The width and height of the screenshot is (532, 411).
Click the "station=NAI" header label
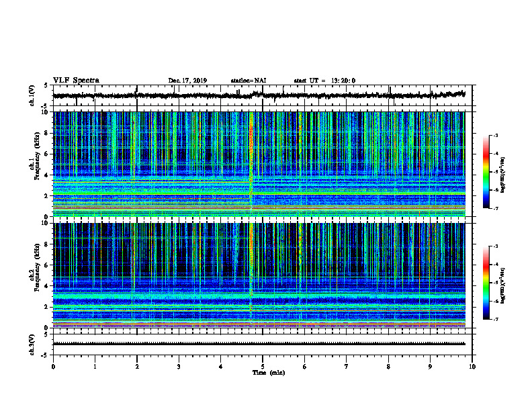click(249, 81)
